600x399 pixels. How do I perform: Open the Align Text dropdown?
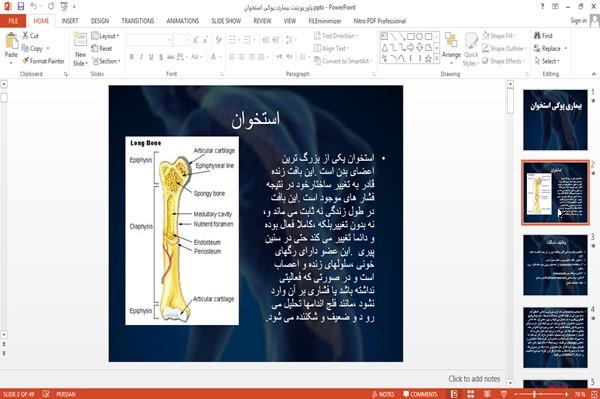tap(331, 48)
